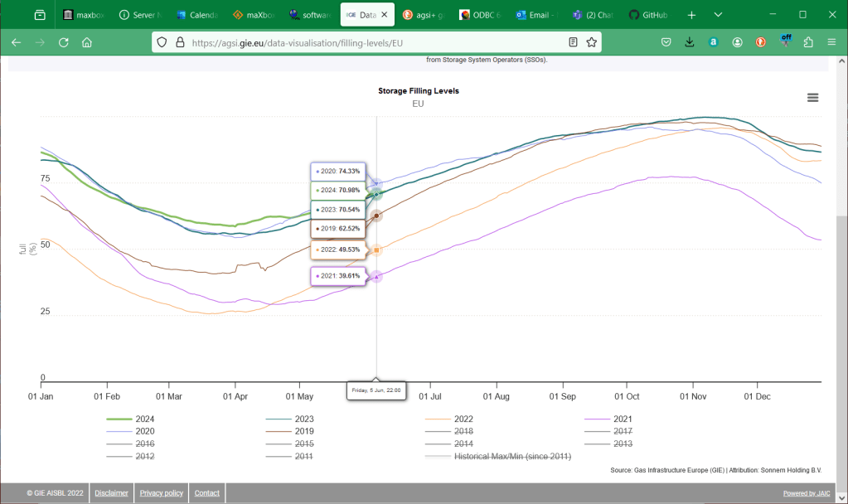Reload the page with the refresh icon
This screenshot has height=504, width=848.
click(x=64, y=42)
